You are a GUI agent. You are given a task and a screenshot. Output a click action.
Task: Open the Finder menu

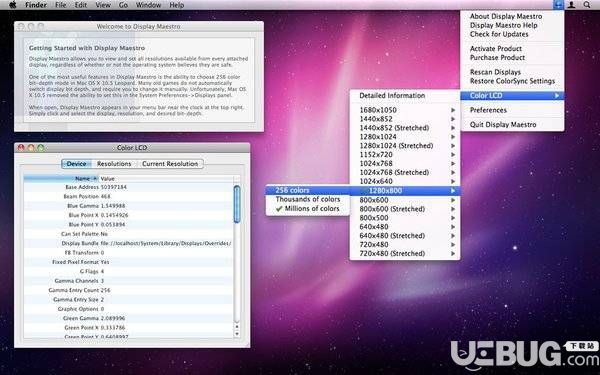(x=36, y=5)
